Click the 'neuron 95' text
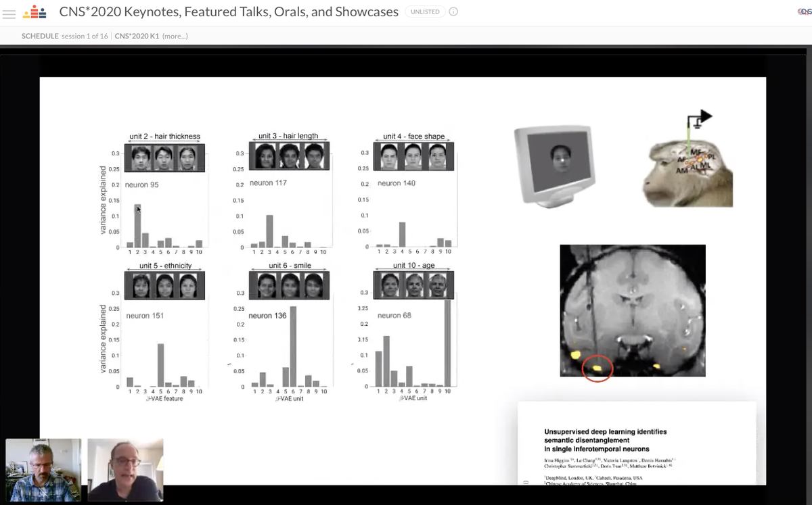 click(141, 185)
